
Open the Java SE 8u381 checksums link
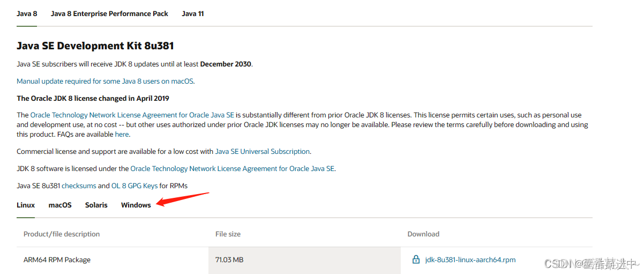click(79, 186)
